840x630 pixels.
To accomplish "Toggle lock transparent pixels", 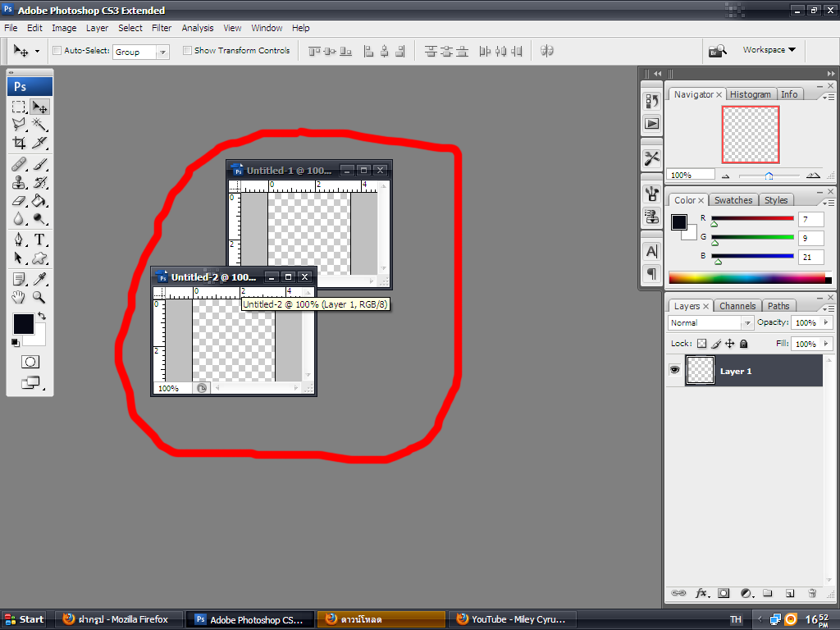I will coord(702,344).
